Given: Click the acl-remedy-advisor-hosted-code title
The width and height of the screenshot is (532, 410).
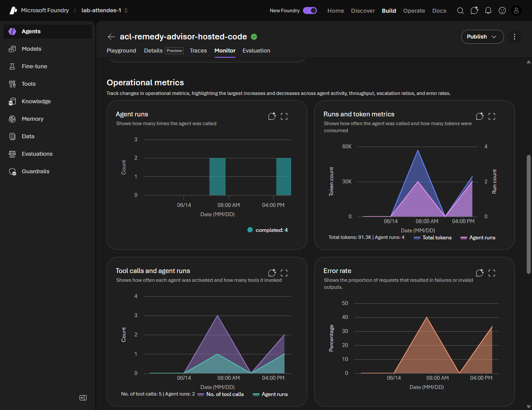Looking at the screenshot, I should click(183, 37).
